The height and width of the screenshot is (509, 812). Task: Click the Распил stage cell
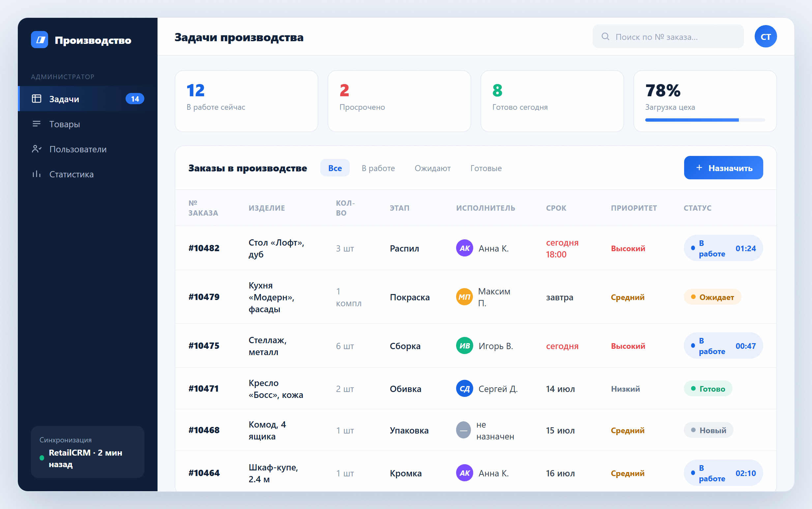404,248
